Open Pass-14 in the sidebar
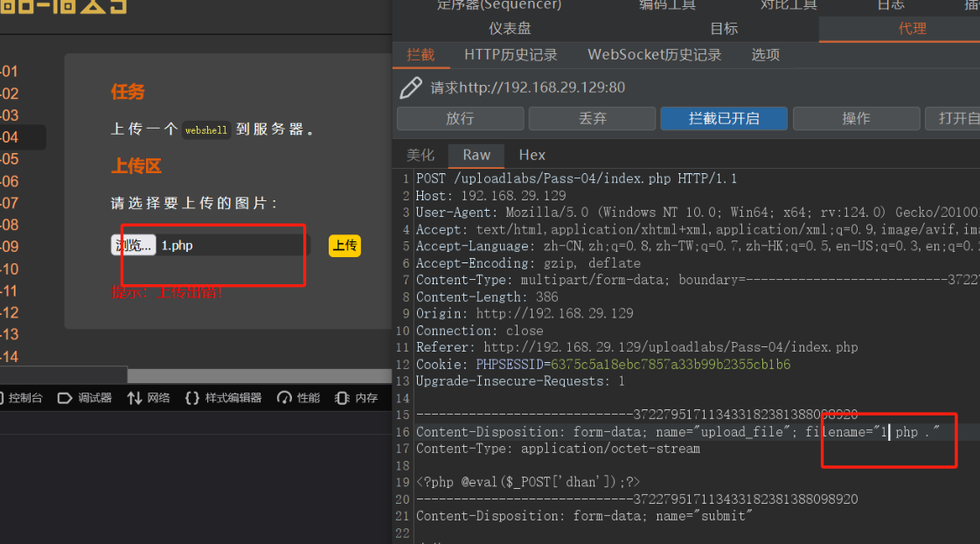Screen dimensions: 980x544 pos(10,357)
